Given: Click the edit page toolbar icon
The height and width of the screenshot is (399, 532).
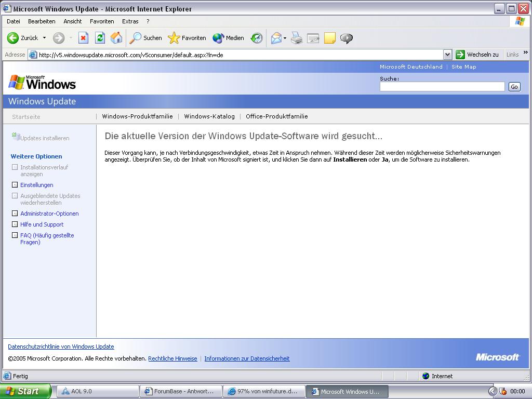Looking at the screenshot, I should point(313,38).
